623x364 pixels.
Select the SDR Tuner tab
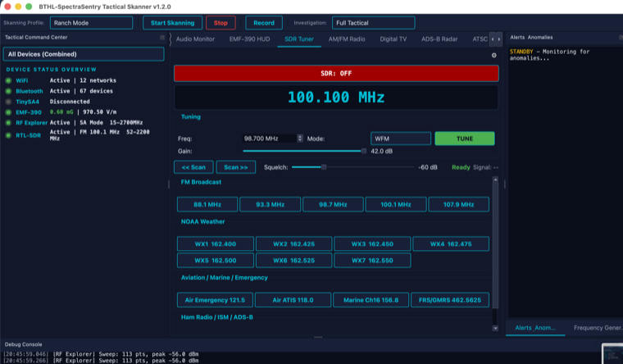pyautogui.click(x=299, y=39)
